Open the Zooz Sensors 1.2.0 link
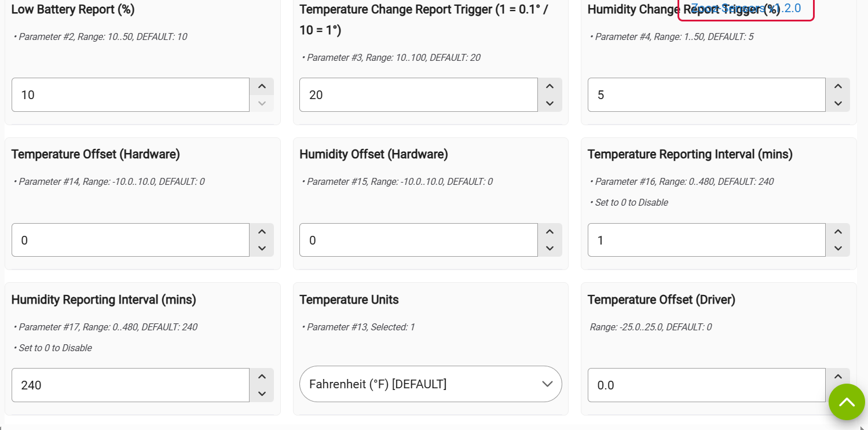The height and width of the screenshot is (430, 868). click(746, 8)
